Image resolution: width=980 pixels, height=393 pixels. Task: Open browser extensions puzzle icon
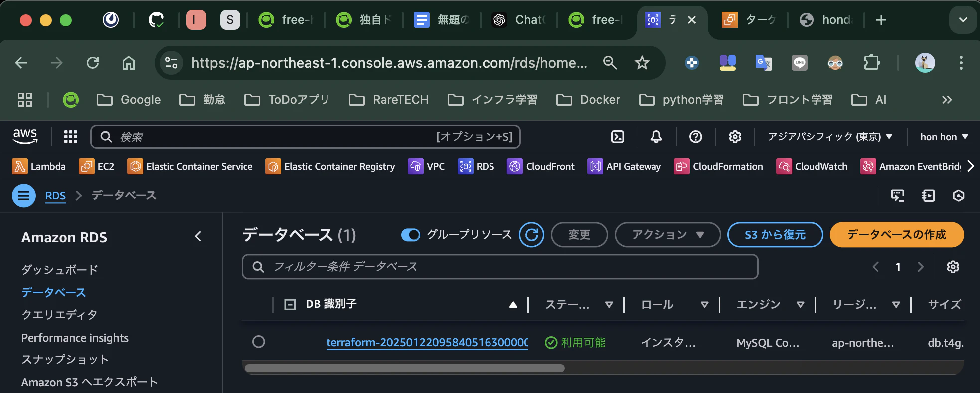871,63
